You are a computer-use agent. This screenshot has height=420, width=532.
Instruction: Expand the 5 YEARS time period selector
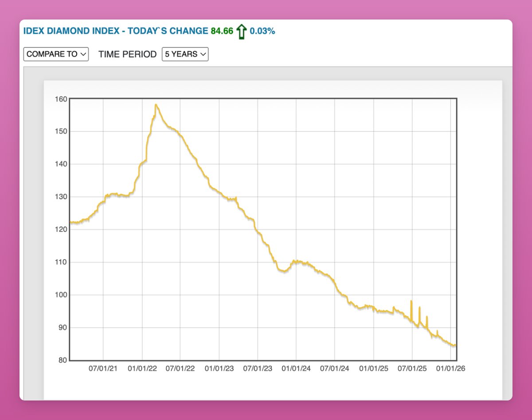click(185, 54)
